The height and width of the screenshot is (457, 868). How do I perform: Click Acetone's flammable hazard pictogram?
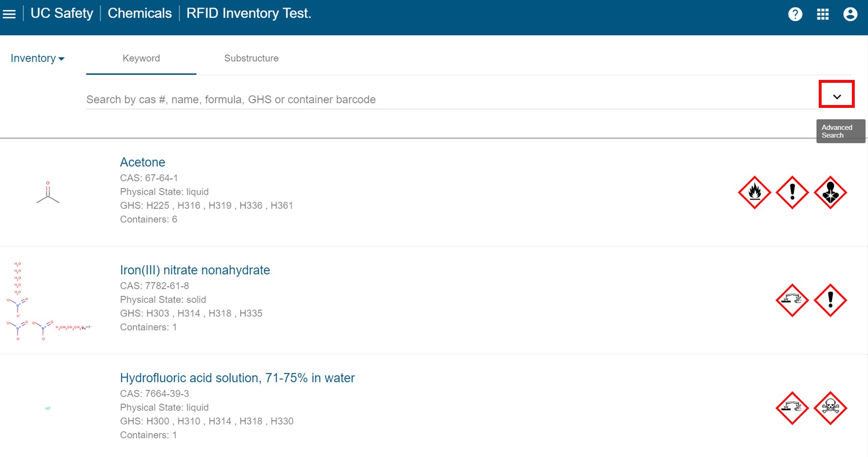pyautogui.click(x=754, y=193)
